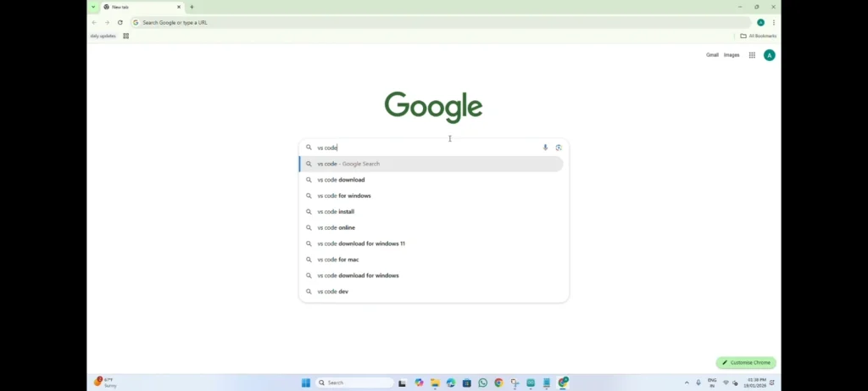The image size is (868, 391).
Task: Open the new tab plus button
Action: click(192, 7)
